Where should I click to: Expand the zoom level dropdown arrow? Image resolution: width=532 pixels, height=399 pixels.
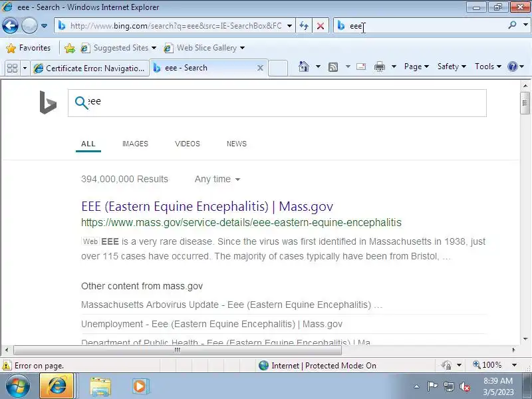[514, 365]
